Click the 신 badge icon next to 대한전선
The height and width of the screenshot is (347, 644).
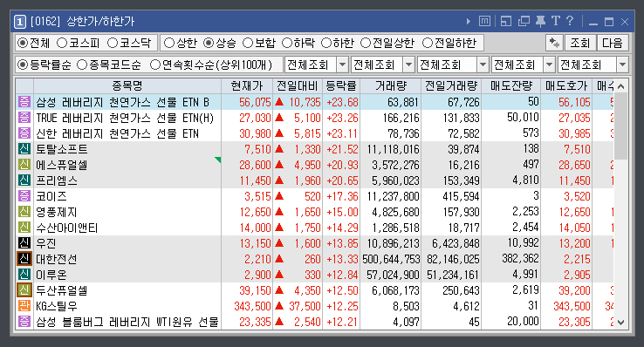(x=24, y=258)
